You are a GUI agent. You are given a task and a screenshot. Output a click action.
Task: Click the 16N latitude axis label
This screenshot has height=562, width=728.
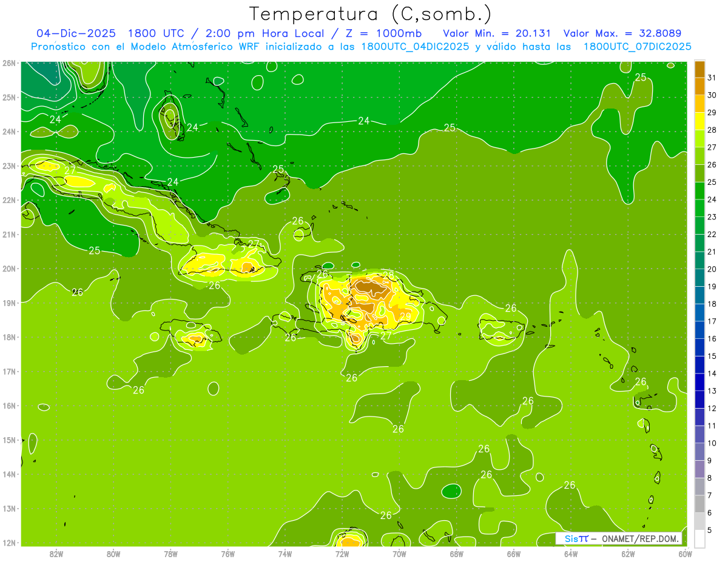(x=8, y=406)
